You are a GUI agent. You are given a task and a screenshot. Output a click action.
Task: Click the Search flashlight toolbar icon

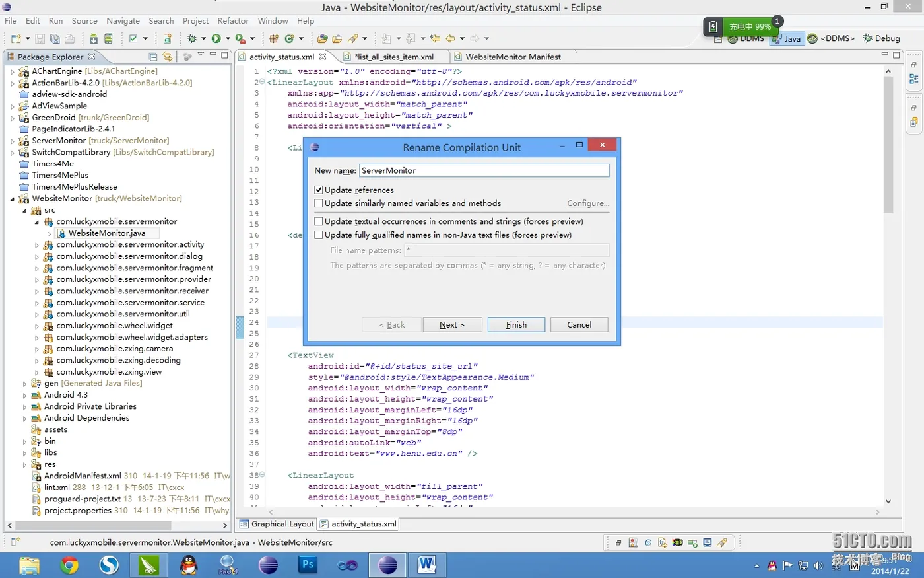(353, 39)
